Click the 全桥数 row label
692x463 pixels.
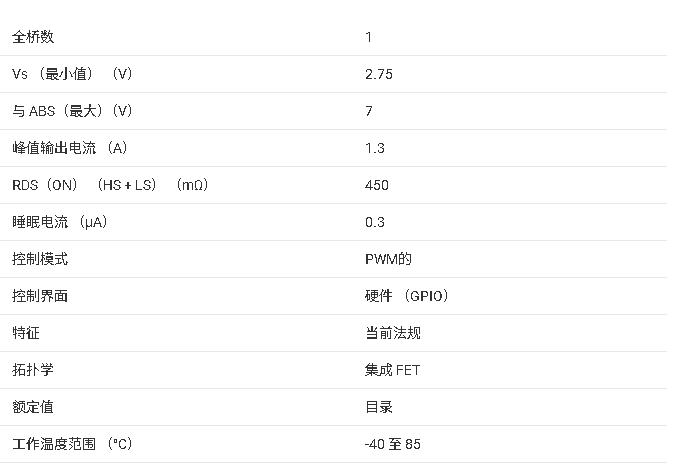33,37
